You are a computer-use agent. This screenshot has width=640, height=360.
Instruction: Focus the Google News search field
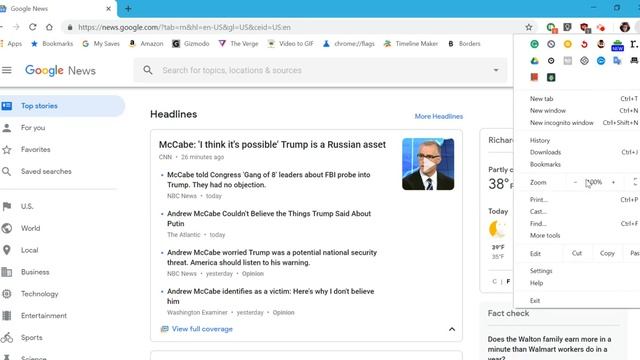[320, 70]
